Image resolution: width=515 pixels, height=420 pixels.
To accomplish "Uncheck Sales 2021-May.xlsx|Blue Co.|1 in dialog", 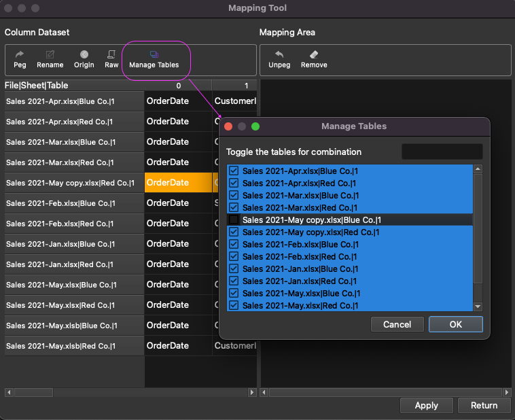I will pos(234,293).
